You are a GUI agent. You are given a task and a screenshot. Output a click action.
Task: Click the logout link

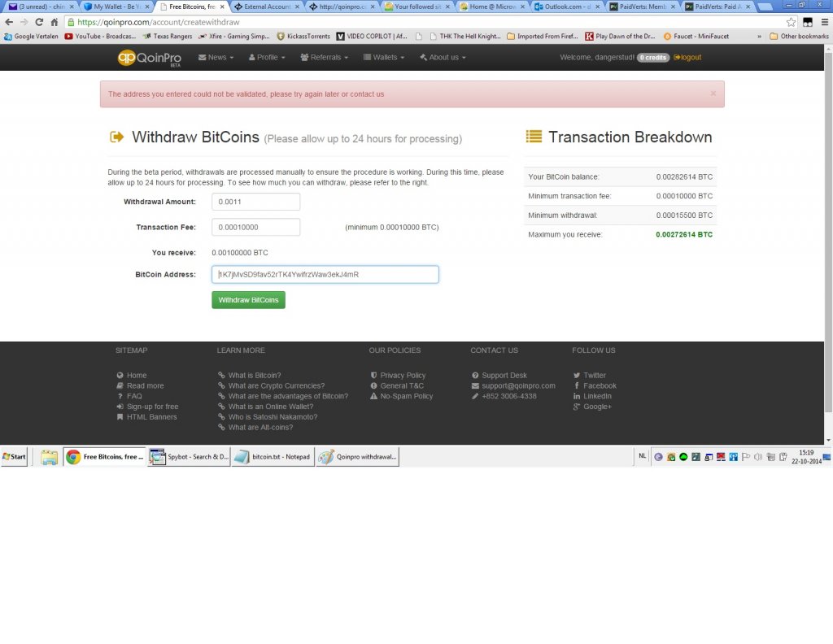coord(687,58)
